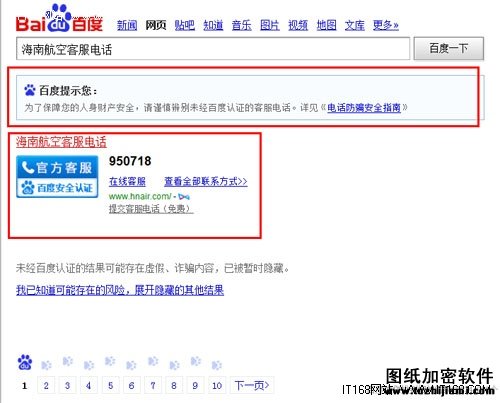Click the faded paw above page 2
Screen dimensions: 500x403
pyautogui.click(x=46, y=365)
